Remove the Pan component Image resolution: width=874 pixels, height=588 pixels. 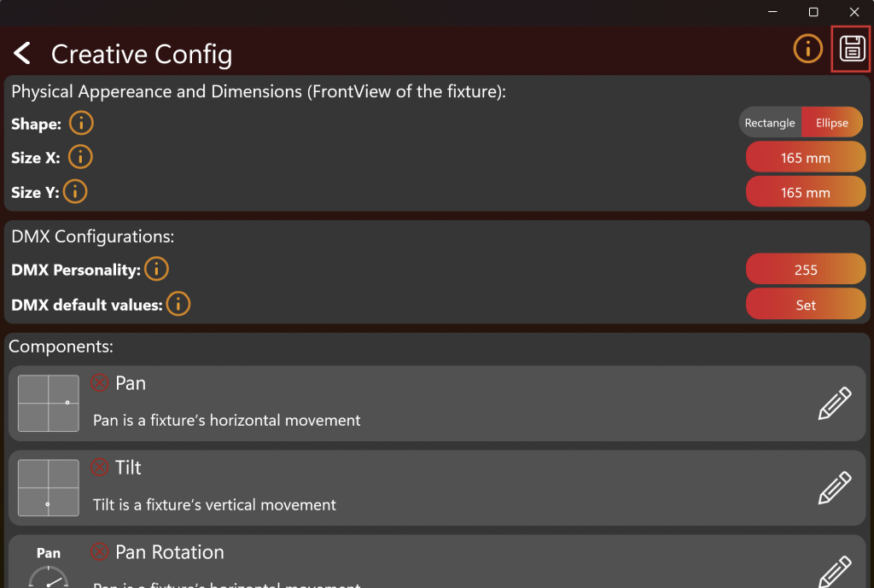tap(99, 383)
